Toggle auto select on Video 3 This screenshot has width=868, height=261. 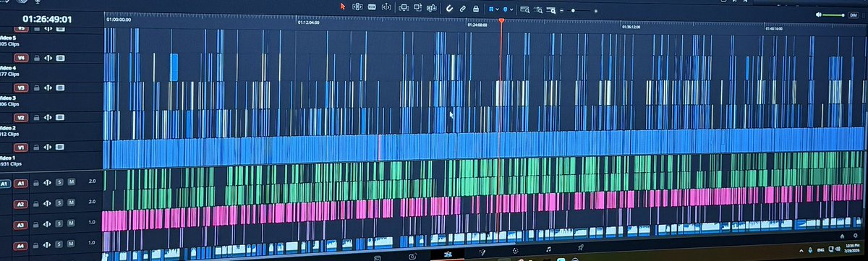pos(48,88)
